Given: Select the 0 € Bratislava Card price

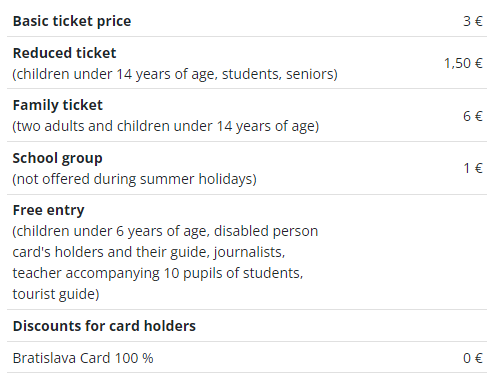Looking at the screenshot, I should tap(473, 358).
